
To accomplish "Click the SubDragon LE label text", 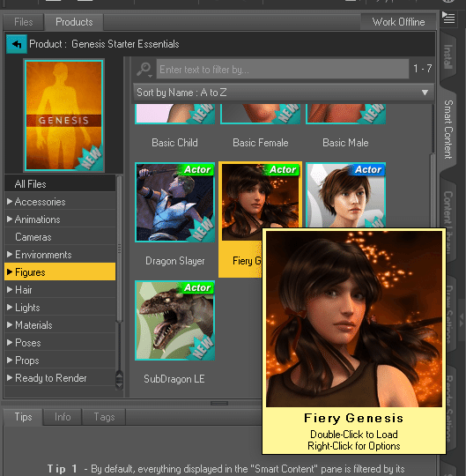I will (x=174, y=379).
